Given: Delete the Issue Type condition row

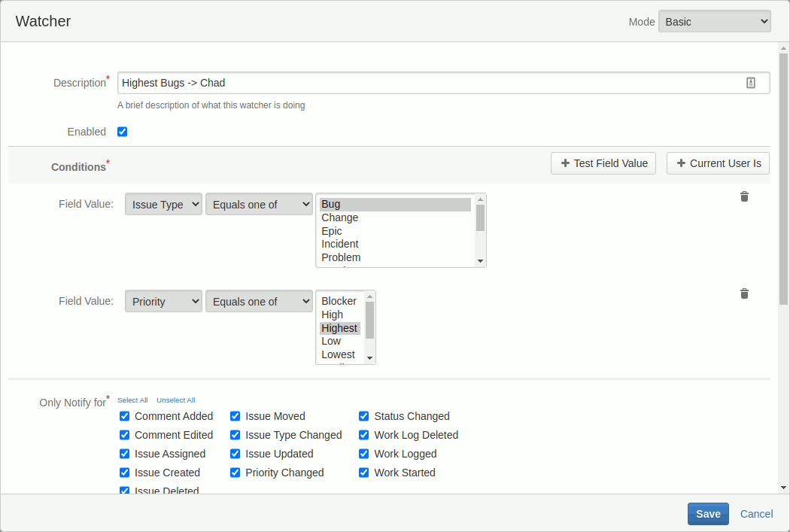Looking at the screenshot, I should click(744, 196).
